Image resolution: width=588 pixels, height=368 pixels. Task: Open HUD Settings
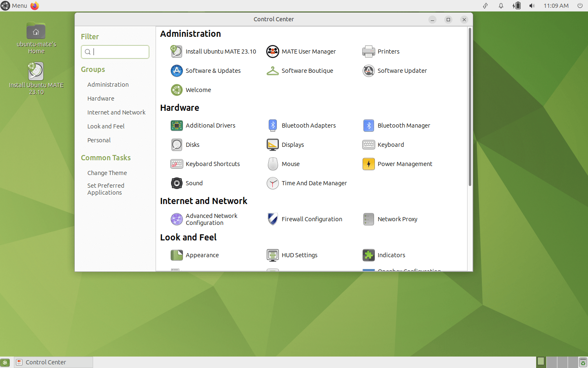(x=292, y=255)
